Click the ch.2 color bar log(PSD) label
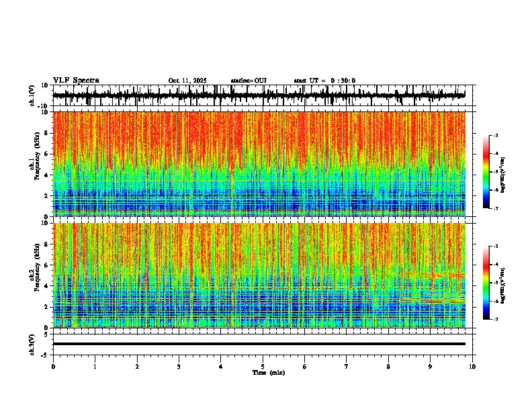 click(x=502, y=285)
